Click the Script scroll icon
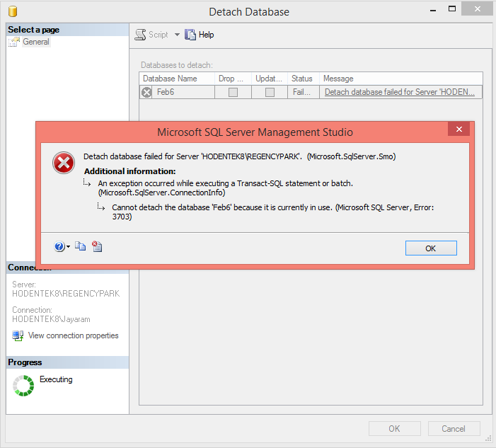The image size is (496, 448). click(x=140, y=35)
